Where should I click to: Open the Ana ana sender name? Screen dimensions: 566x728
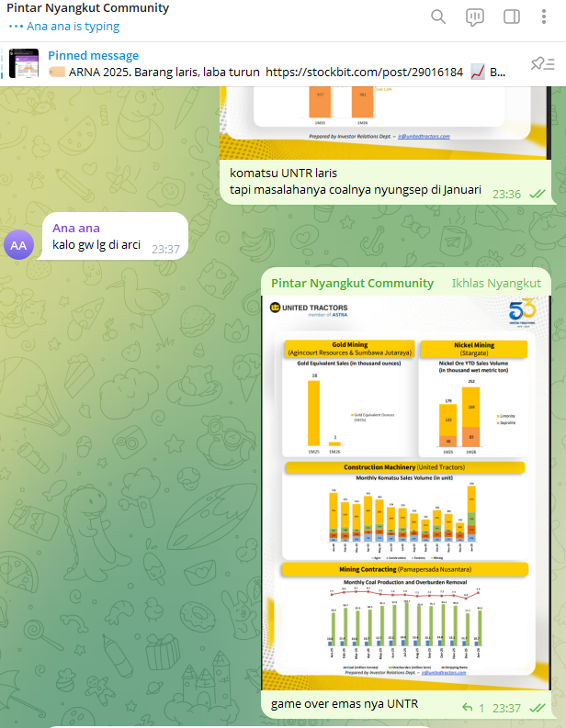76,228
